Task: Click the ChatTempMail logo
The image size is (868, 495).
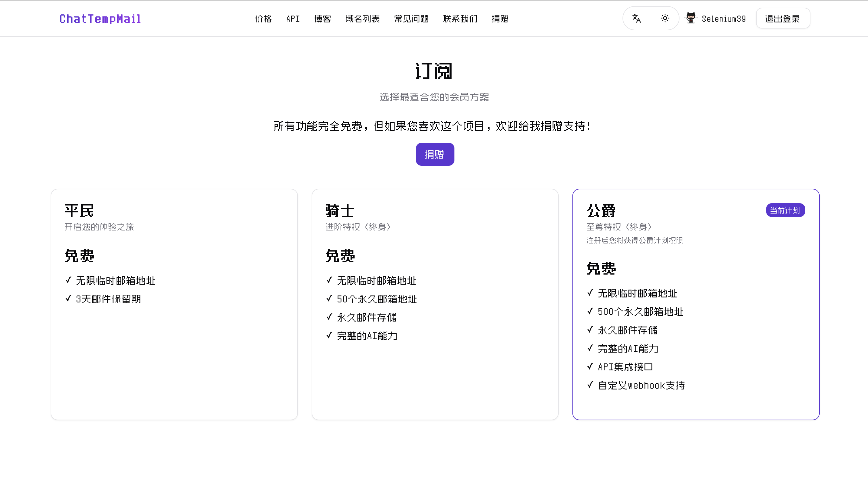Action: pos(100,19)
